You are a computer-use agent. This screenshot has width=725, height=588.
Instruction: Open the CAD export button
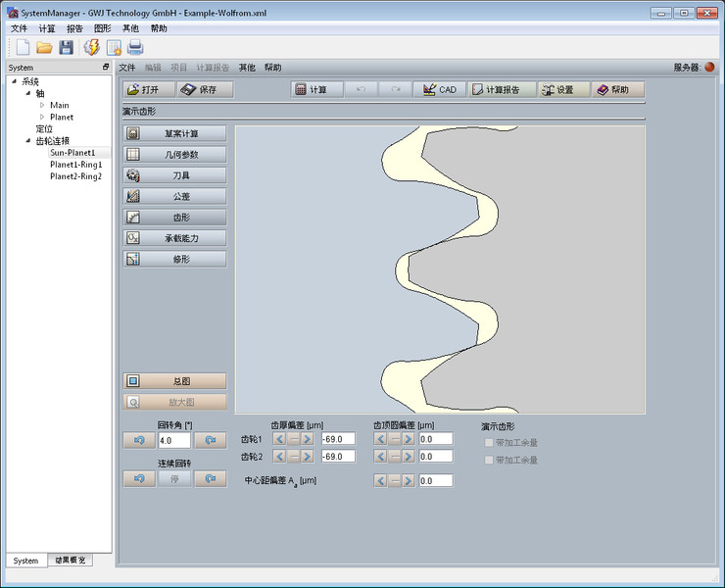click(x=438, y=89)
